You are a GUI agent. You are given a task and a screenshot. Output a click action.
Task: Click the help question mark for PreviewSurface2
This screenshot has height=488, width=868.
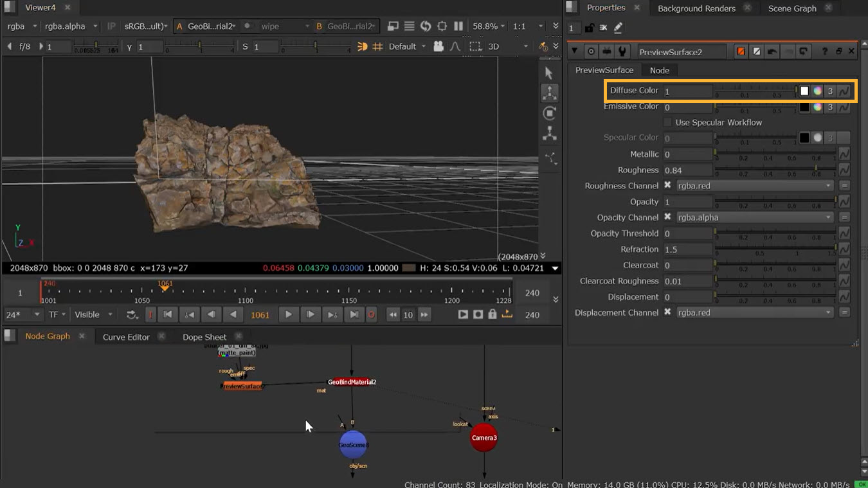tap(824, 51)
